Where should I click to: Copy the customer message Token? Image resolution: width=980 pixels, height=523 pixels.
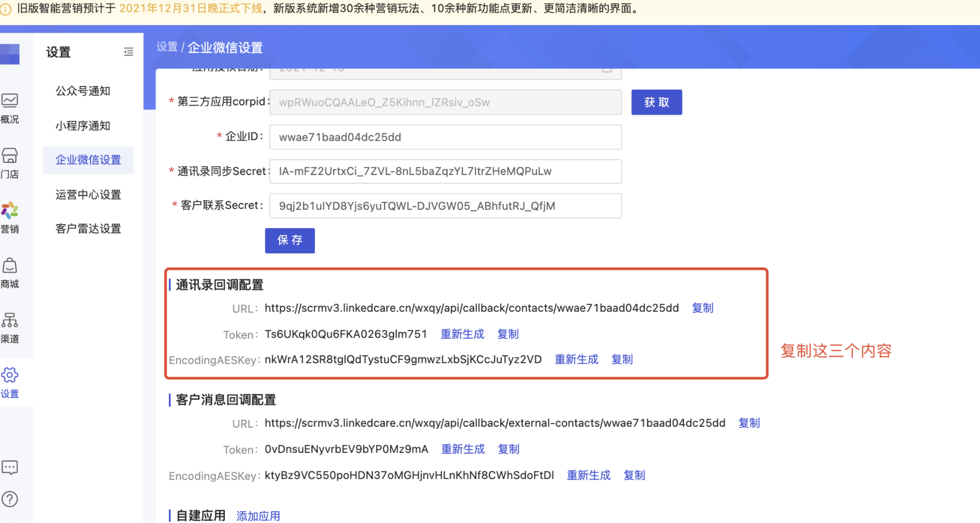[508, 449]
